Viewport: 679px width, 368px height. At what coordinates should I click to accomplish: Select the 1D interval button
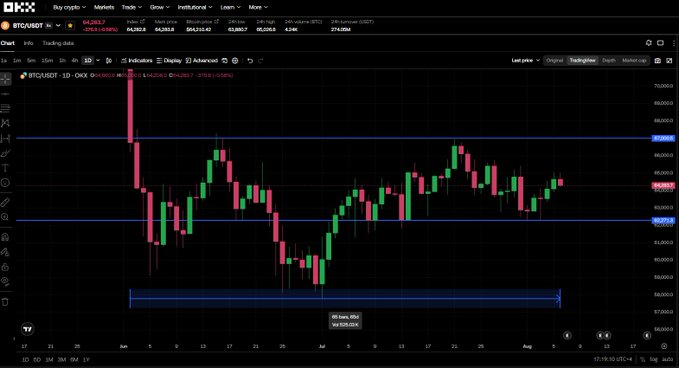(88, 61)
